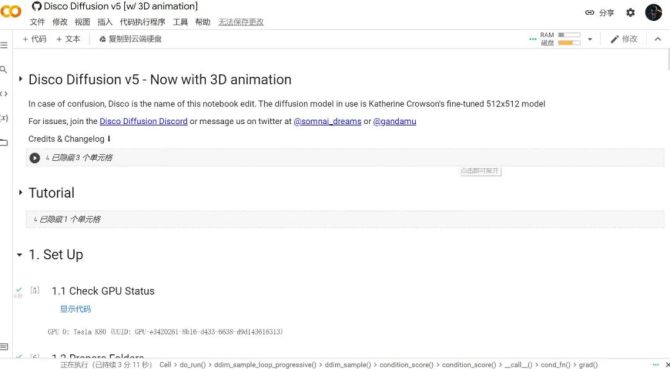Open the 视图 menu
Viewport: 670px width, 369px height.
pos(82,22)
